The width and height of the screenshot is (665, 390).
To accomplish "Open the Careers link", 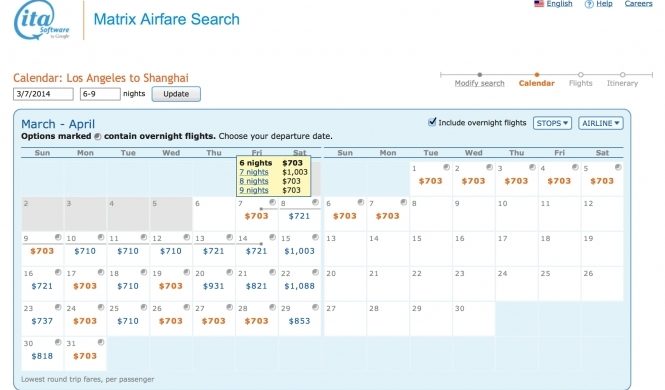I will (638, 3).
